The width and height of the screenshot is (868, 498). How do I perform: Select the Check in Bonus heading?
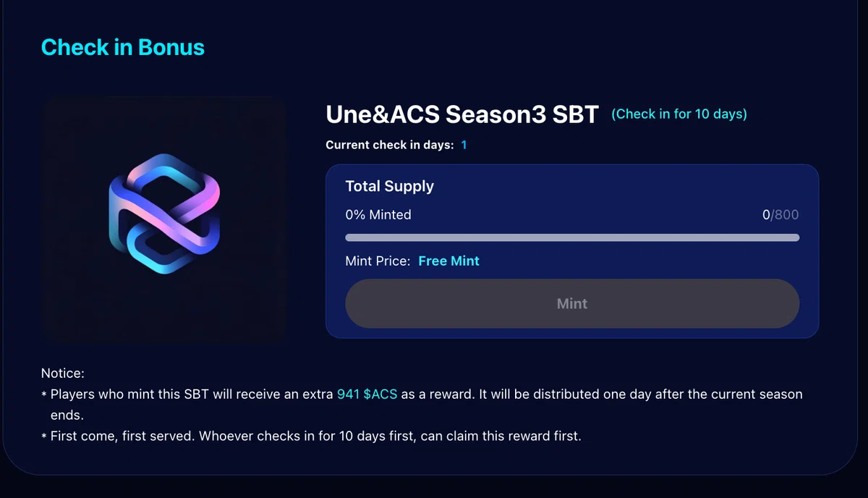[123, 47]
